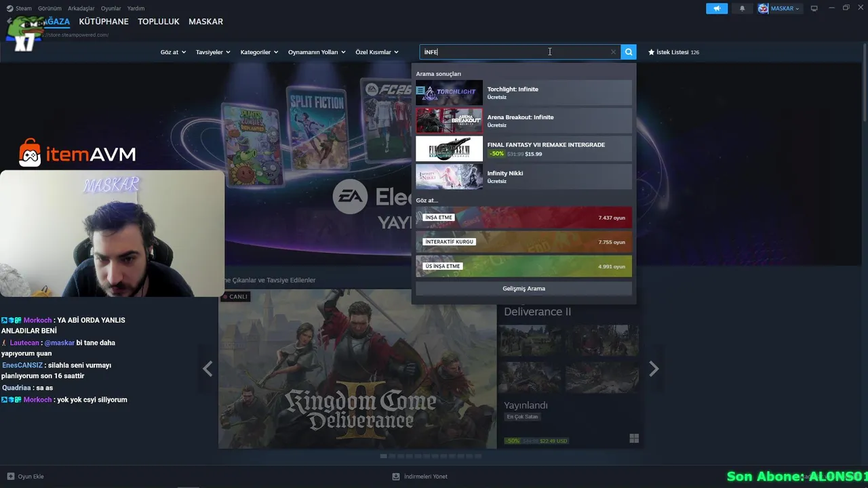
Task: Open İndirmeleri Yönet downloads manager
Action: [x=420, y=476]
